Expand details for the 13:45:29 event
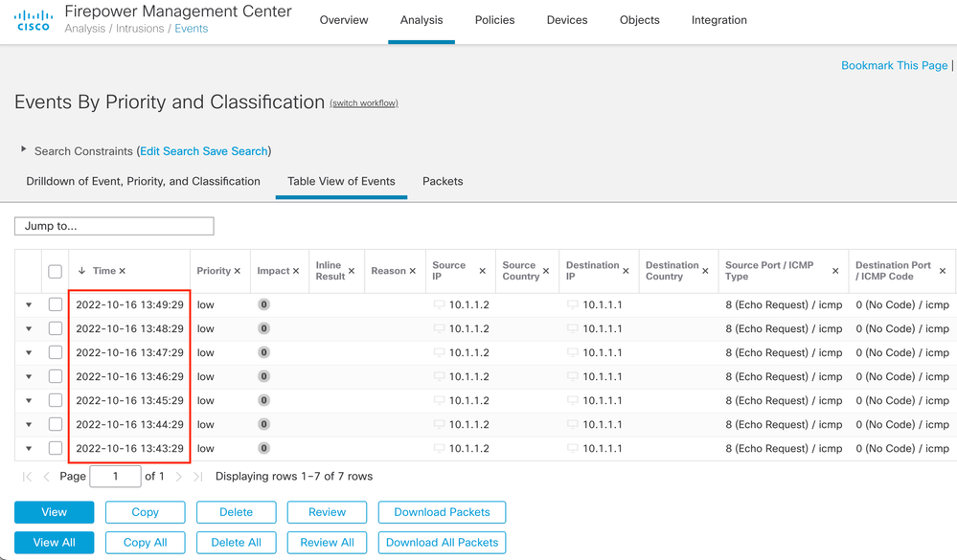Image resolution: width=957 pixels, height=560 pixels. (29, 401)
